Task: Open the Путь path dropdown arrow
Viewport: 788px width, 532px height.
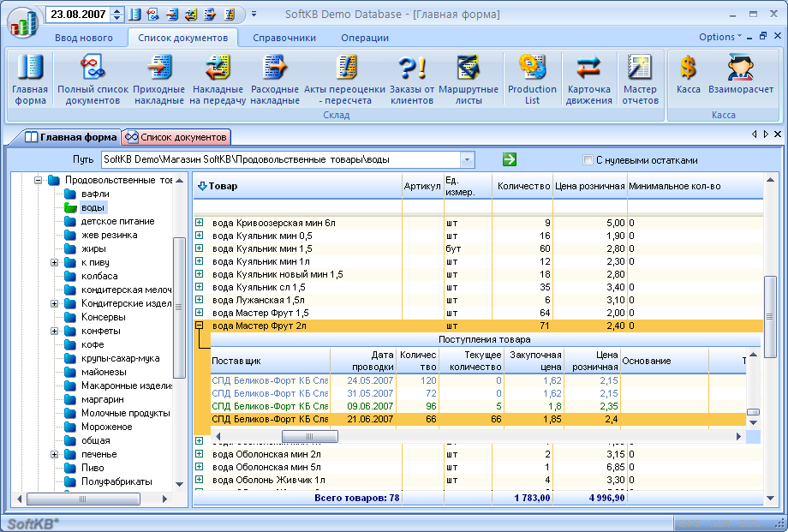Action: coord(467,160)
